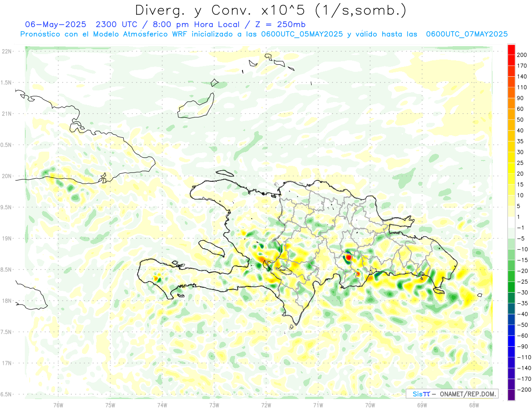Click the 75W longitude axis label

pos(110,405)
